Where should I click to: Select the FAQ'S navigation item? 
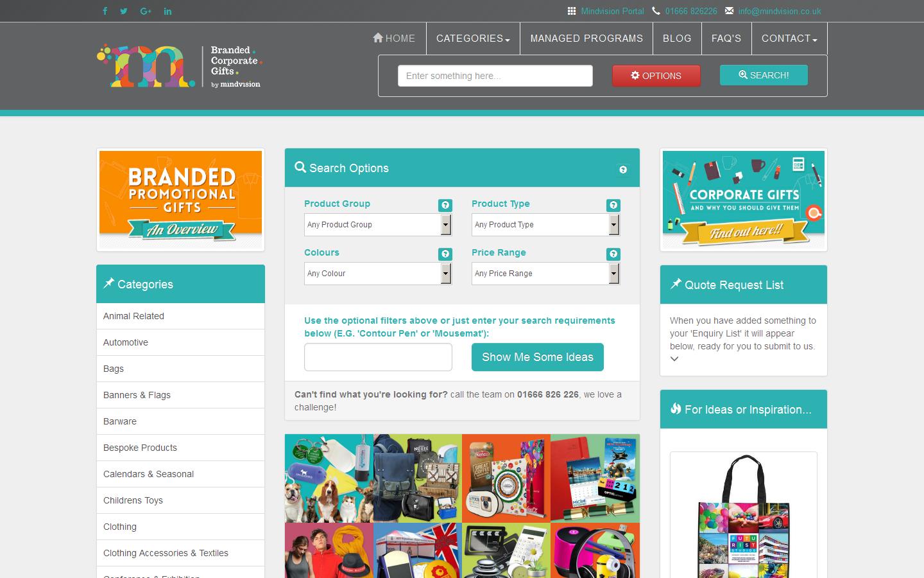click(x=726, y=39)
